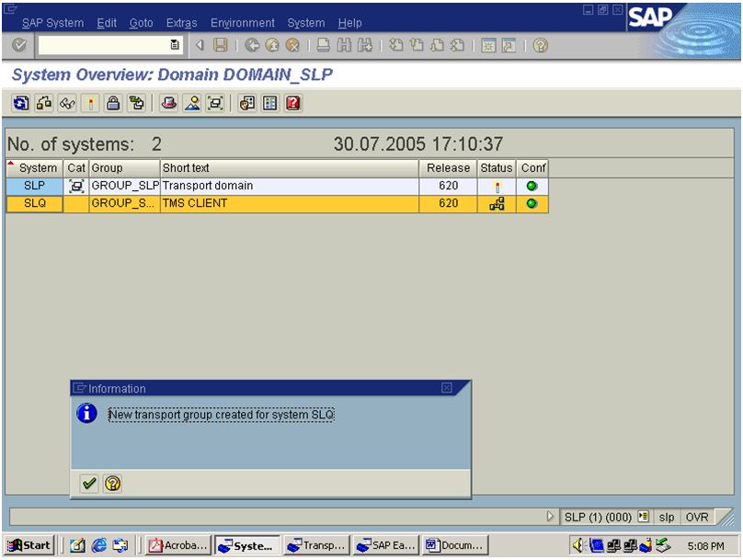Open the sort expander on the System column header
This screenshot has height=560, width=743.
(x=9, y=164)
